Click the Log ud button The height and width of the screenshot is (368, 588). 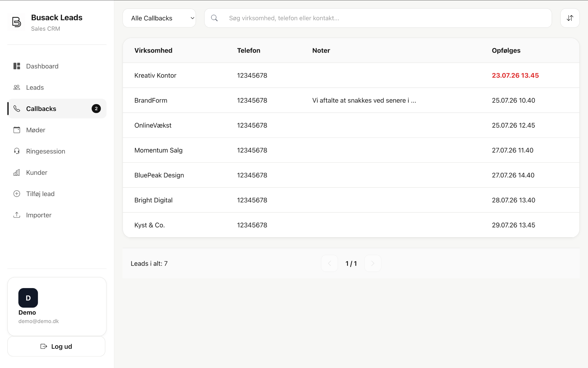[56, 346]
